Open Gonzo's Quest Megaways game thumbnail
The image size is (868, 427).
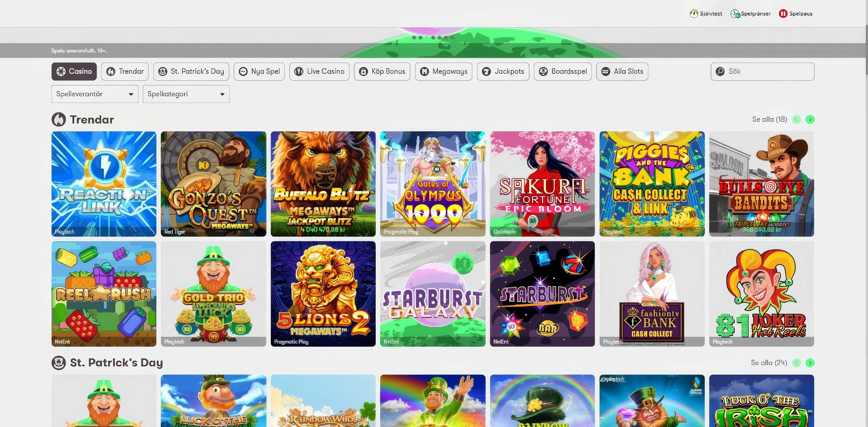click(213, 184)
